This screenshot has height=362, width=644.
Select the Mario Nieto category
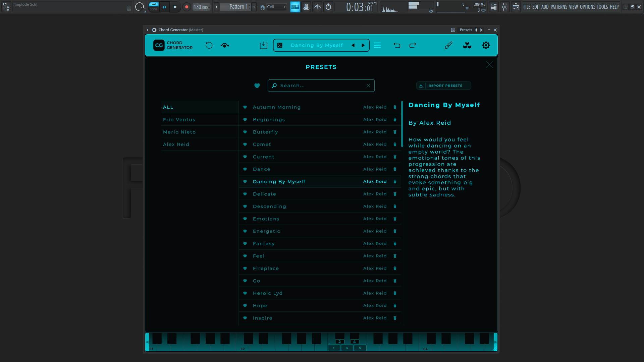tap(200, 132)
